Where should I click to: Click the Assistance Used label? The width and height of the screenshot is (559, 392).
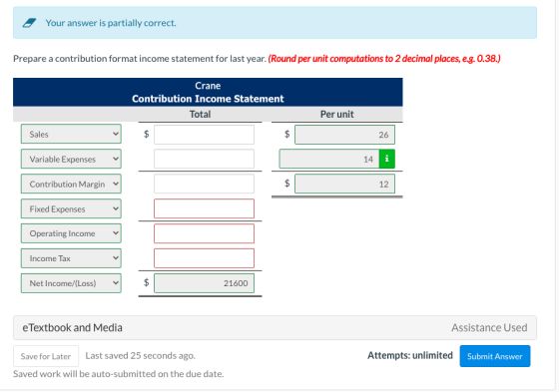click(x=489, y=327)
